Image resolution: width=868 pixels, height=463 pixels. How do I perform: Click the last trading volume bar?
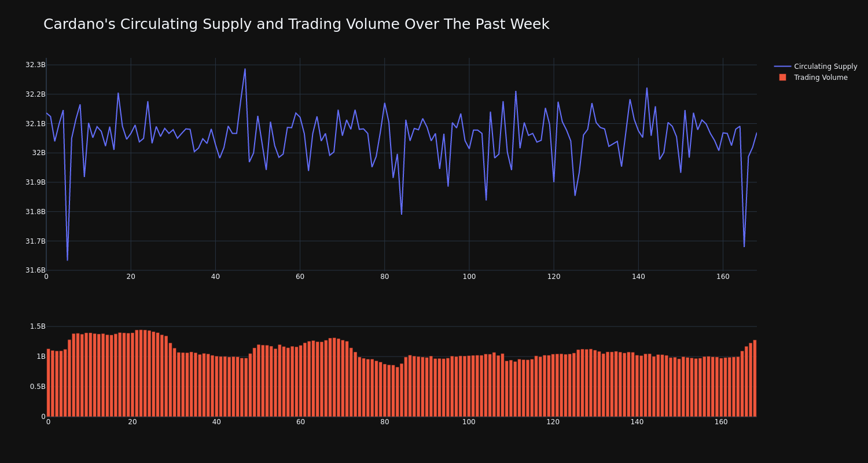tap(755, 379)
